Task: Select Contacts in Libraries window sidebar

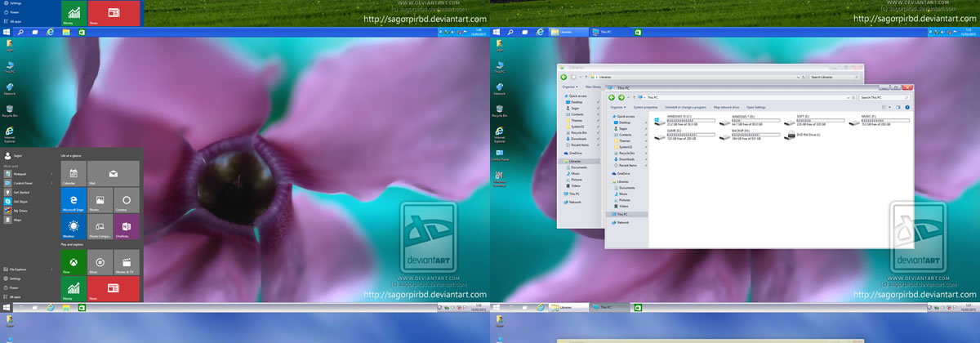Action: 576,114
